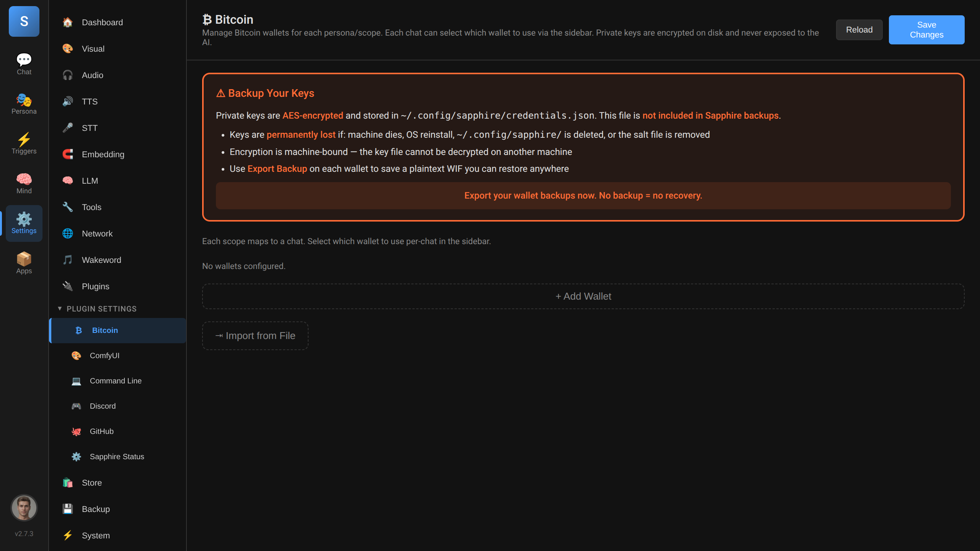Click the LLM brain icon
This screenshot has height=551, width=980.
[68, 181]
